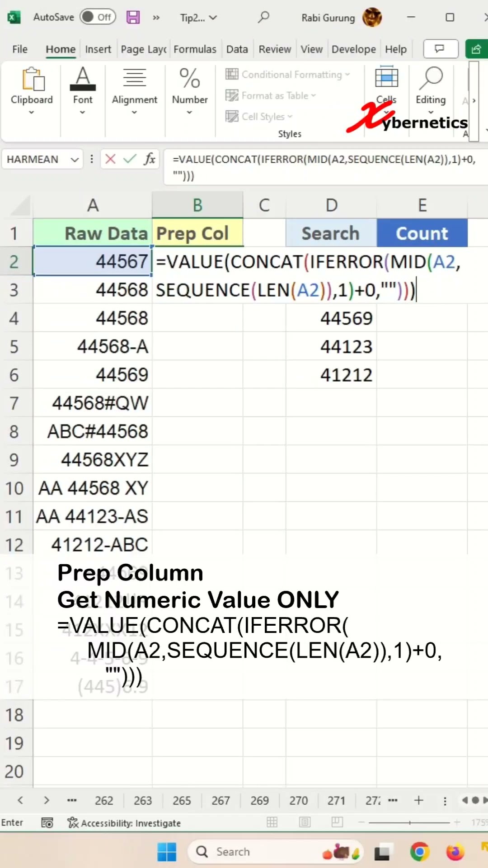Image resolution: width=488 pixels, height=868 pixels.
Task: Switch to the Formulas ribbon tab
Action: (x=195, y=49)
